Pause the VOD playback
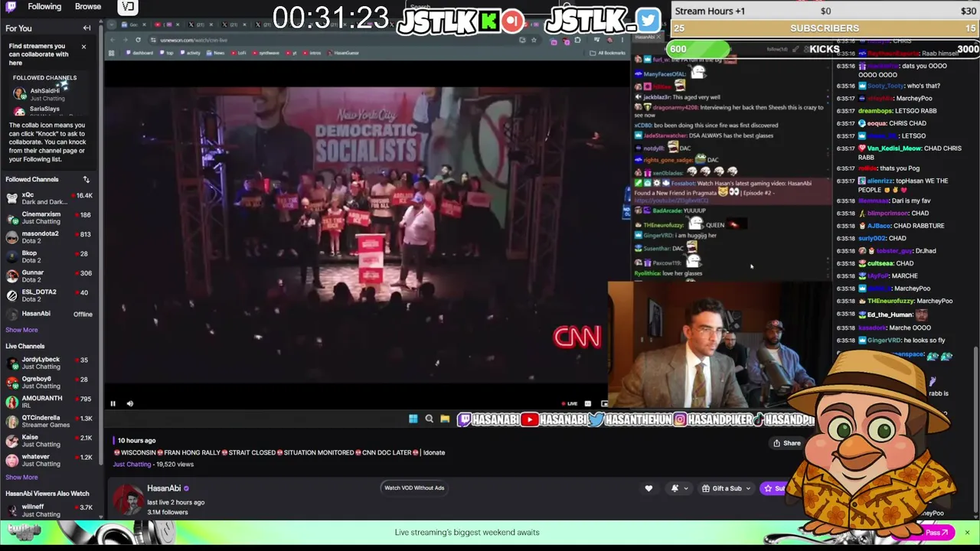980x551 pixels. (x=113, y=403)
